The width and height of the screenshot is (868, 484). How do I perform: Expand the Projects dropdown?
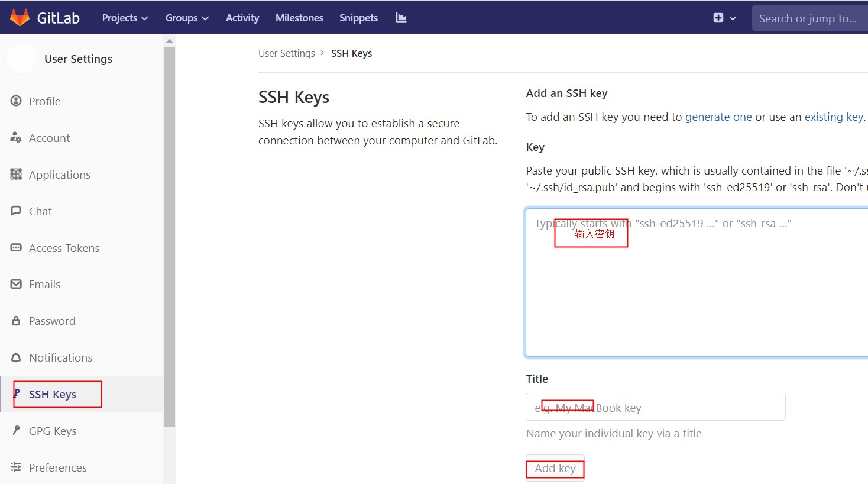point(125,18)
